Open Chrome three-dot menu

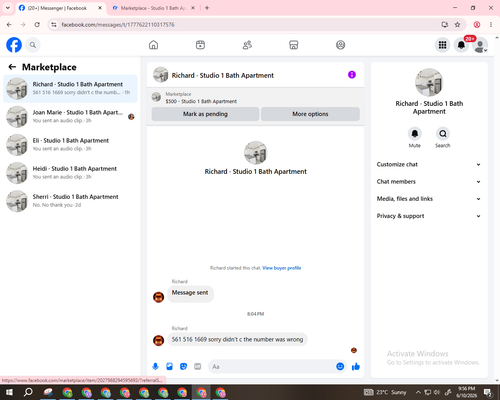point(491,25)
